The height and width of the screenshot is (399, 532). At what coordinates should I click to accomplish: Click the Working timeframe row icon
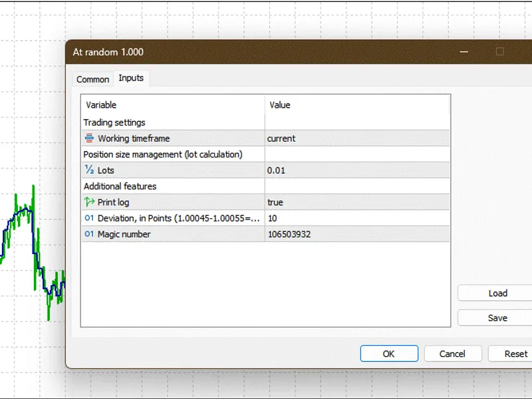(x=89, y=138)
